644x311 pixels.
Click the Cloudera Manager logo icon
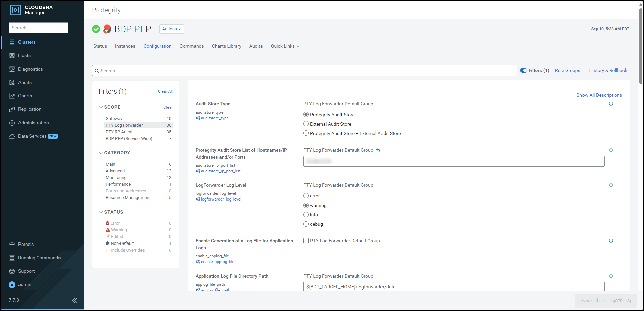point(15,10)
